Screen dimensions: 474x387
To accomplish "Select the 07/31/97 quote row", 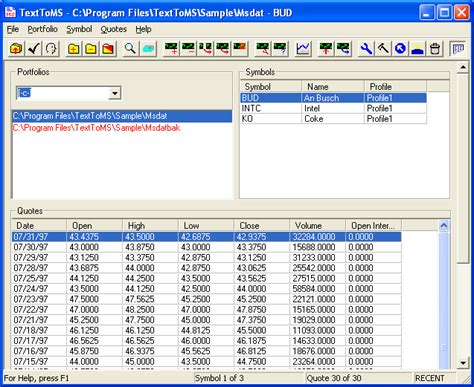I will pyautogui.click(x=206, y=237).
